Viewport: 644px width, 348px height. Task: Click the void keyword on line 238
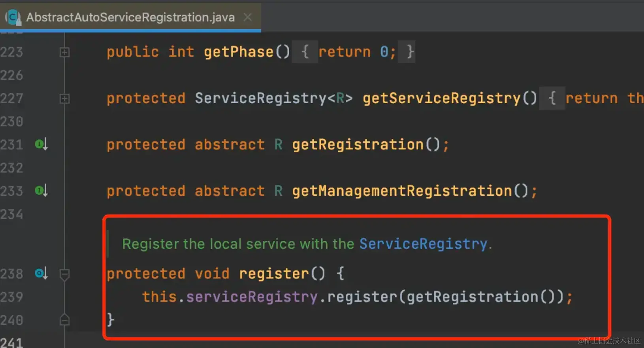[212, 273]
